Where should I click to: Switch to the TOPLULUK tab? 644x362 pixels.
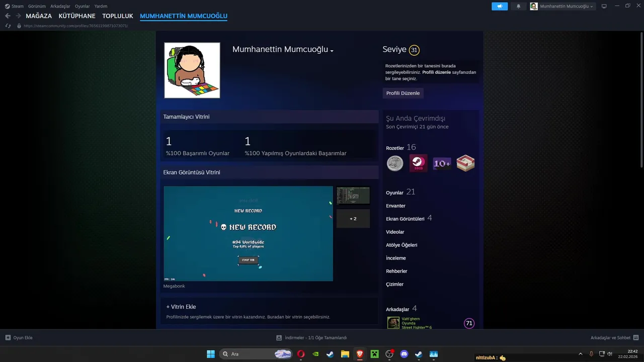coord(118,16)
